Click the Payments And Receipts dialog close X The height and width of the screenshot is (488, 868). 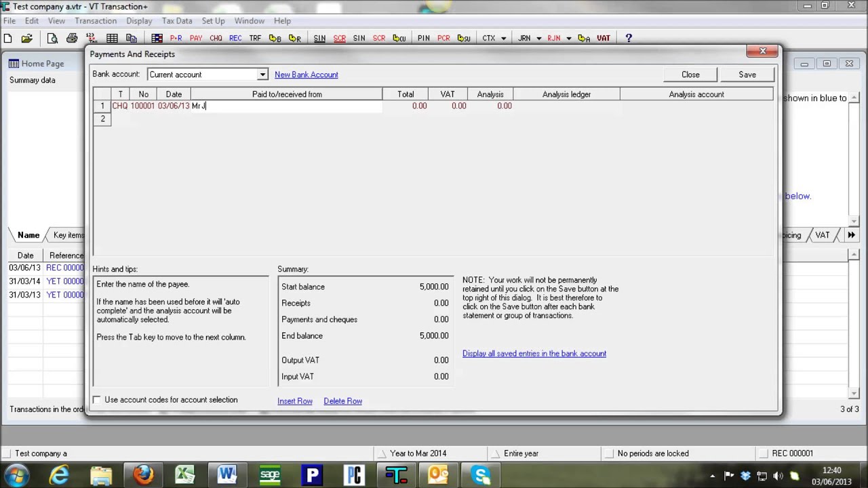[x=763, y=52]
